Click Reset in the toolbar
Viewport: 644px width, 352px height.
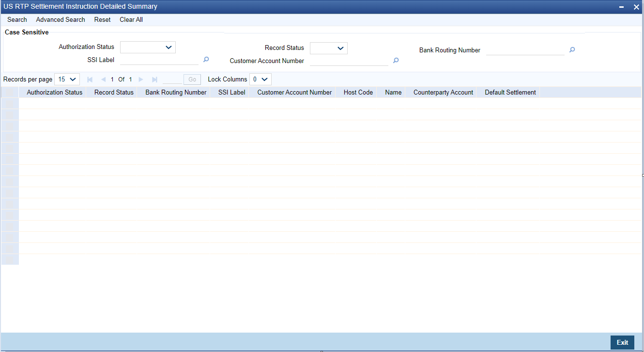[x=102, y=20]
